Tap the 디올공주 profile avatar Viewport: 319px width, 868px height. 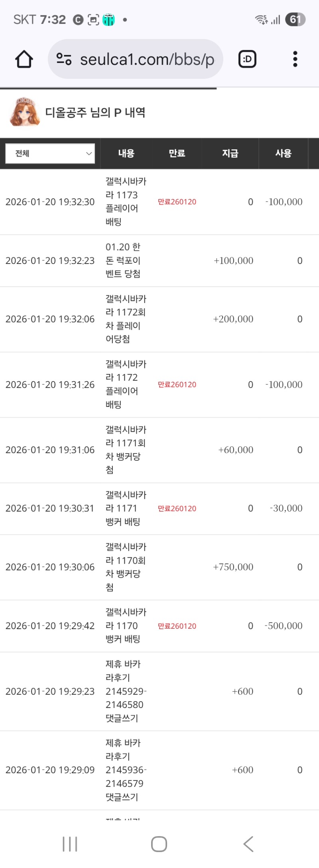tap(25, 112)
